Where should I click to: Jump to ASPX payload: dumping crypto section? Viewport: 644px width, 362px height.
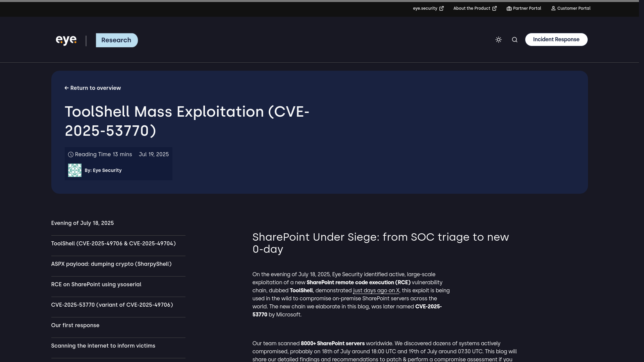point(111,264)
